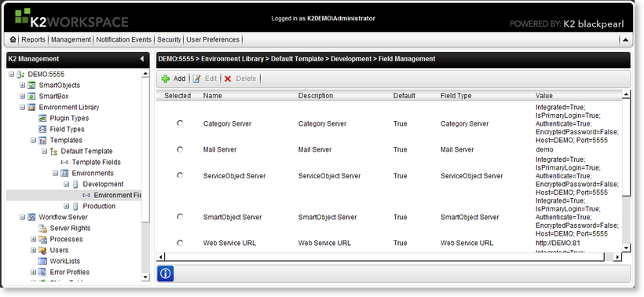644x297 pixels.
Task: Click the tree panel scroll down arrow
Action: click(x=146, y=277)
